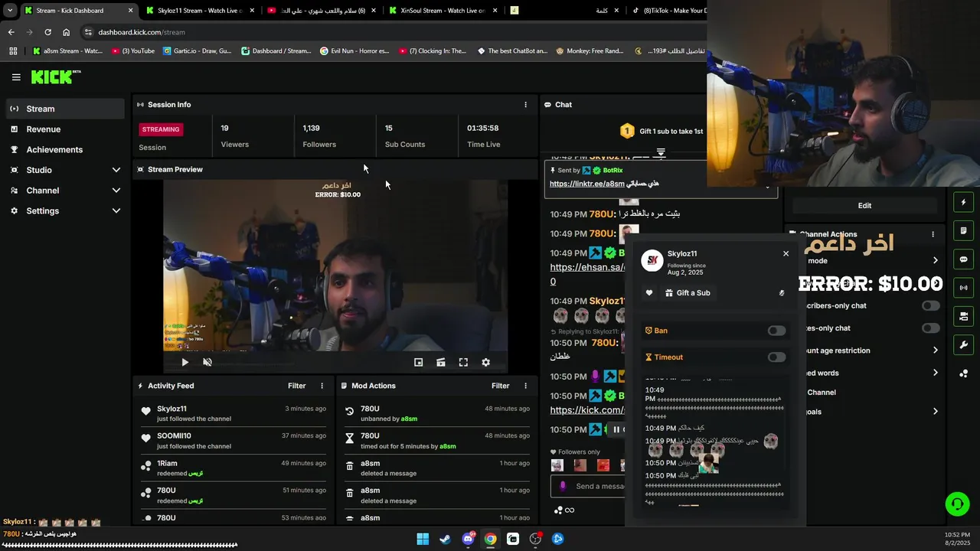Open Mod Actions options menu

[525, 386]
